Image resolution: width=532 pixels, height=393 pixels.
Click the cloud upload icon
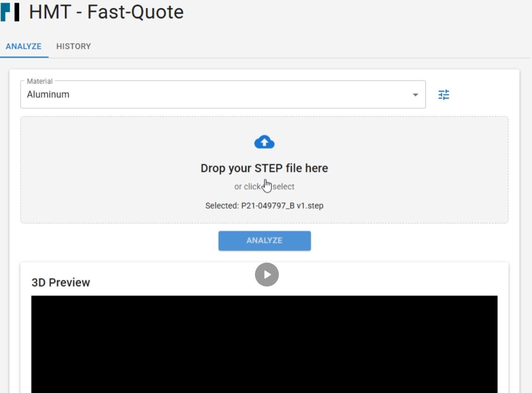[264, 142]
